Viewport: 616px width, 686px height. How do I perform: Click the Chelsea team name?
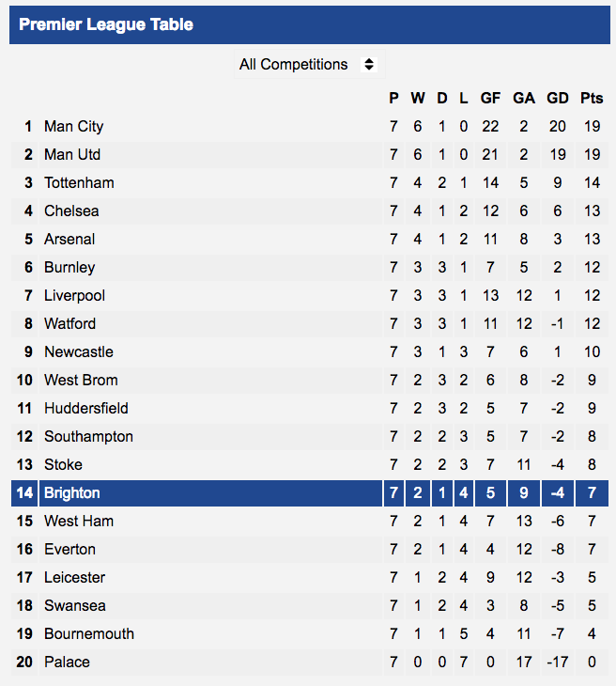71,210
